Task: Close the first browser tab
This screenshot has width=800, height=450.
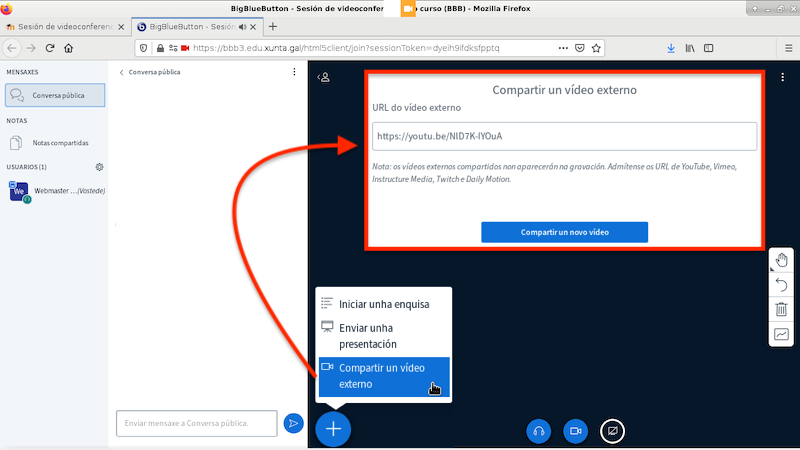Action: 121,27
